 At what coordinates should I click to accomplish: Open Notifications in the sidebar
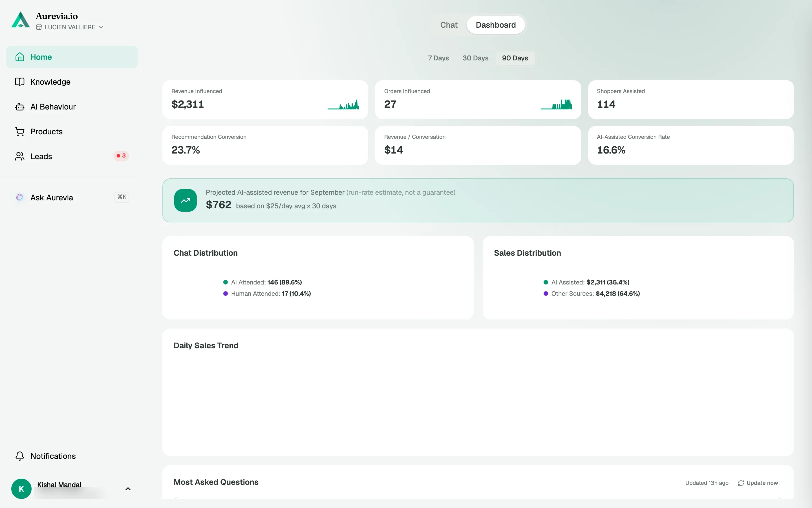tap(72, 456)
